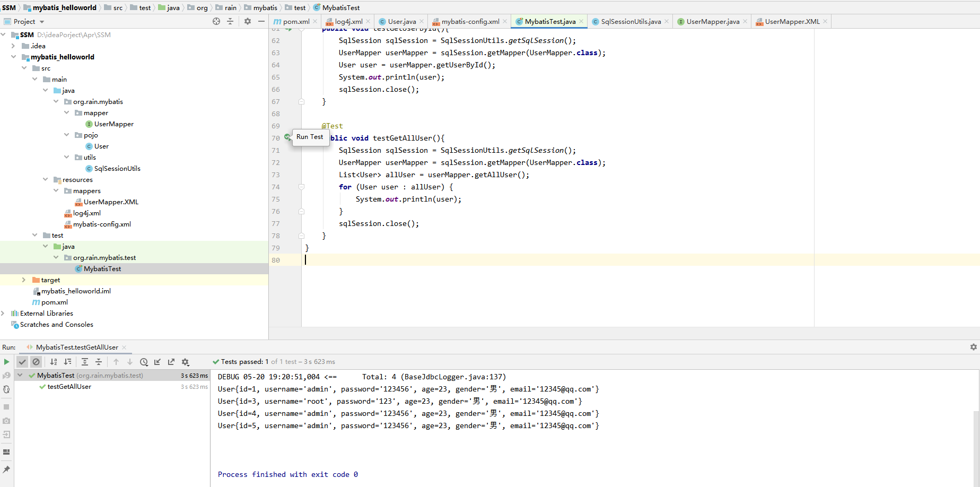Collapse all in Project panel
980x487 pixels.
[230, 21]
